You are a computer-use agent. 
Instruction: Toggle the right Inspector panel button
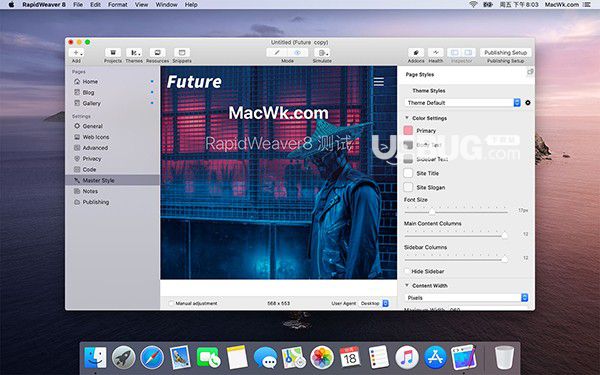(468, 52)
